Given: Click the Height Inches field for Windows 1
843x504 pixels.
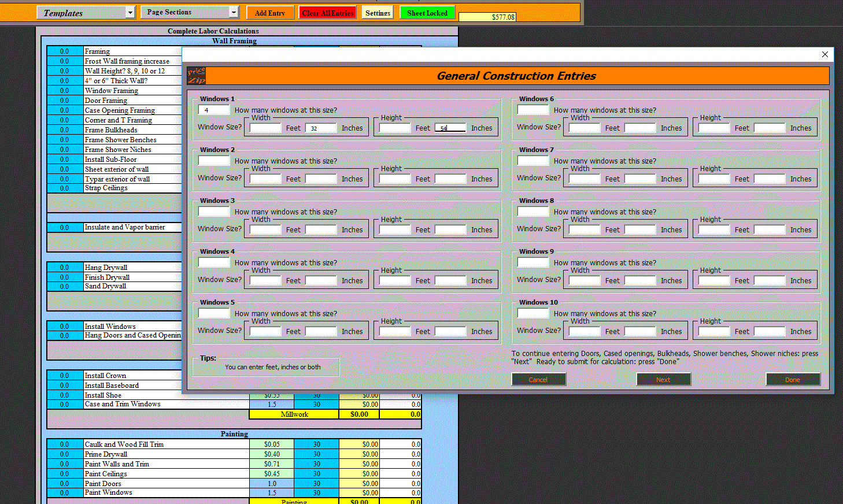Looking at the screenshot, I should pos(450,128).
